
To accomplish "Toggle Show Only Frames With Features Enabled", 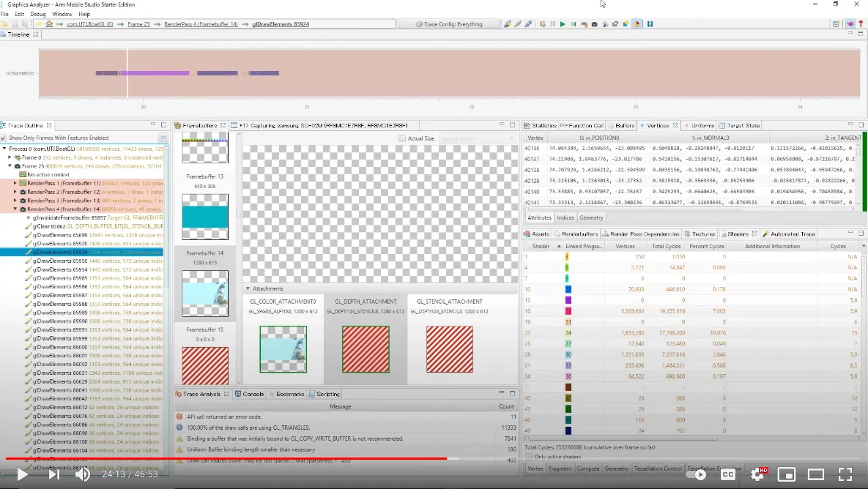I will tap(4, 138).
